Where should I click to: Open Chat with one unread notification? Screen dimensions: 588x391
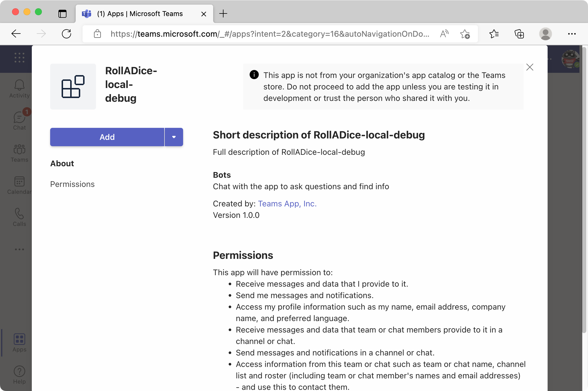(x=19, y=120)
